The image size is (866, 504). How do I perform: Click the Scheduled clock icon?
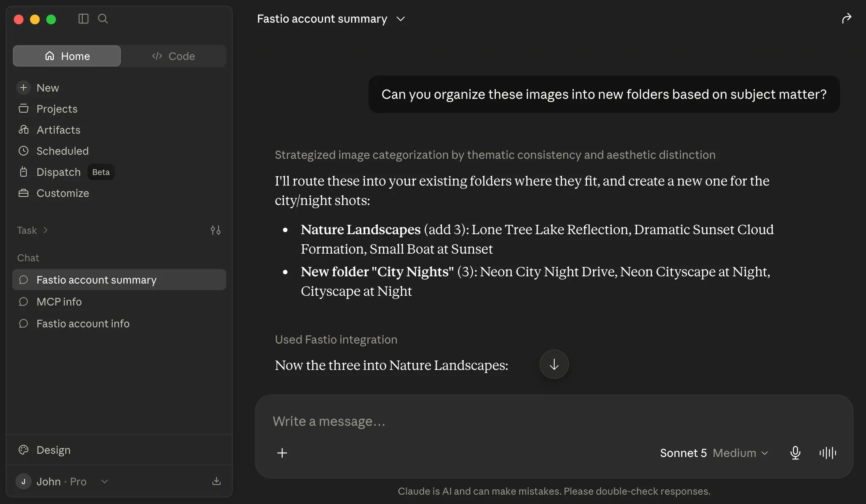24,151
